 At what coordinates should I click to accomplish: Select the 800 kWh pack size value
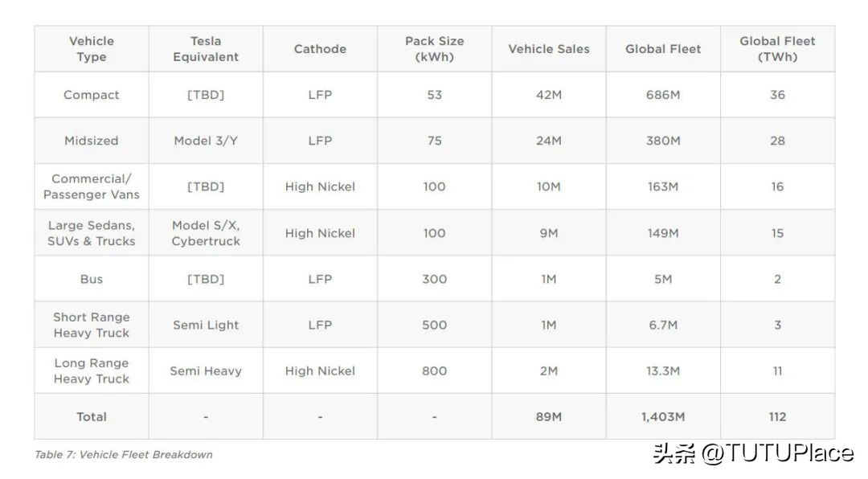coord(434,371)
